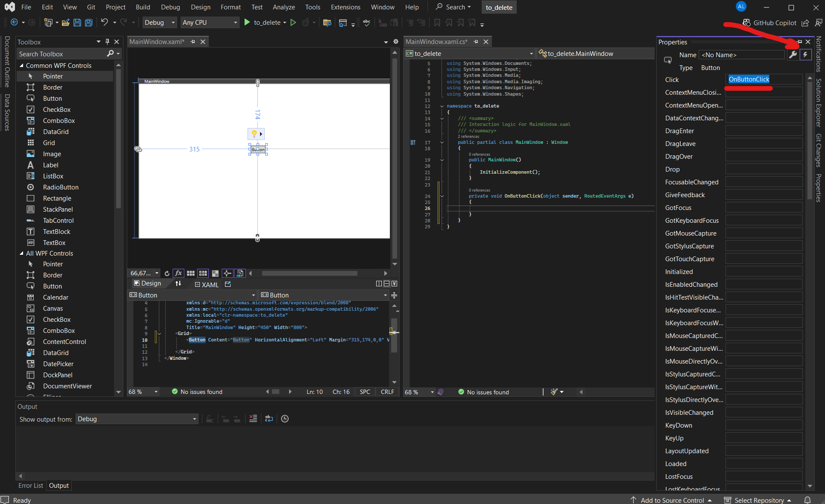
Task: Click the Save All toolbar icon
Action: pyautogui.click(x=88, y=23)
